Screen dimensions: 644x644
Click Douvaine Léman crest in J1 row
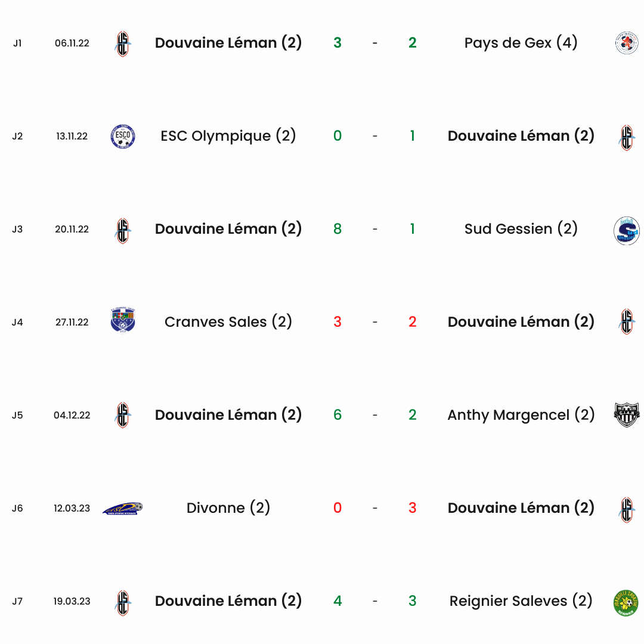123,44
